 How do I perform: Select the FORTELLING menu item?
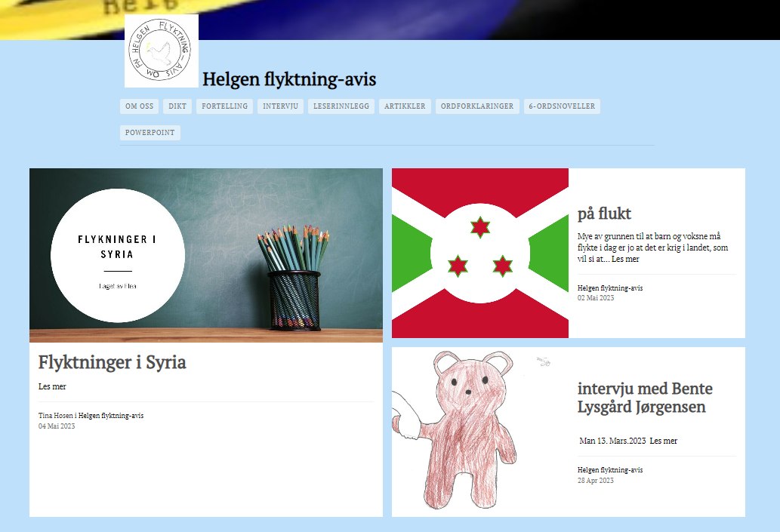(224, 106)
